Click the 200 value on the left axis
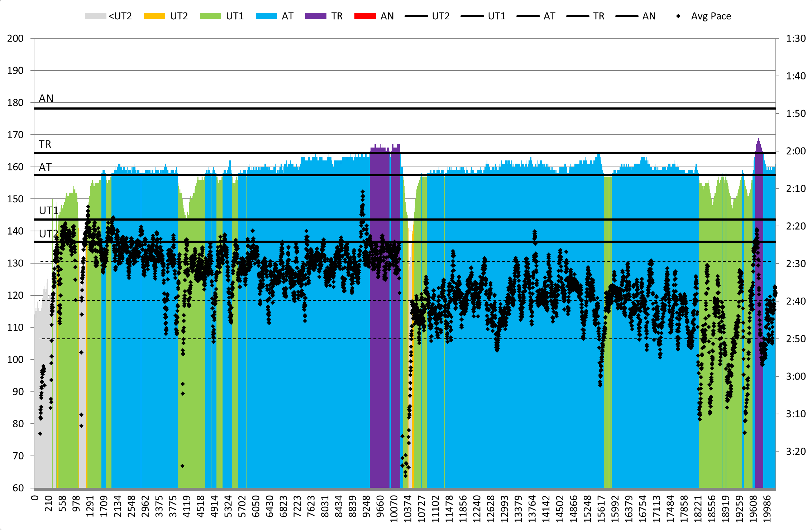This screenshot has width=812, height=530. coord(15,38)
